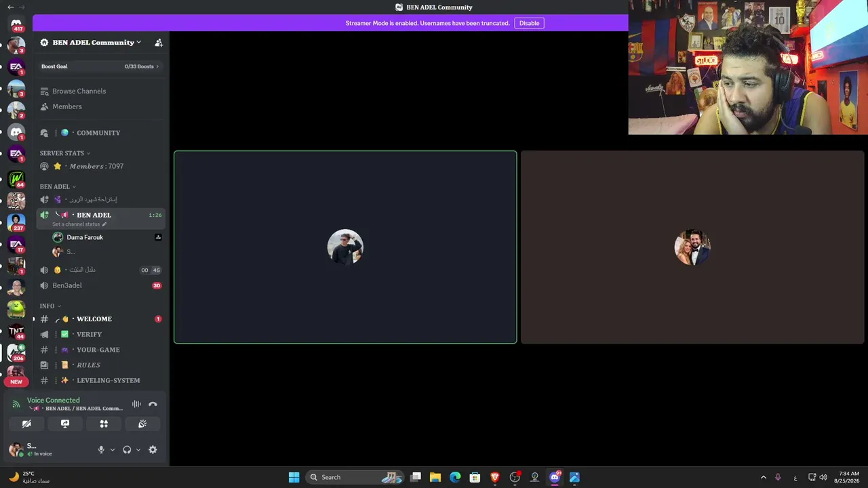
Task: Expand microphone input options arrow
Action: [113, 449]
